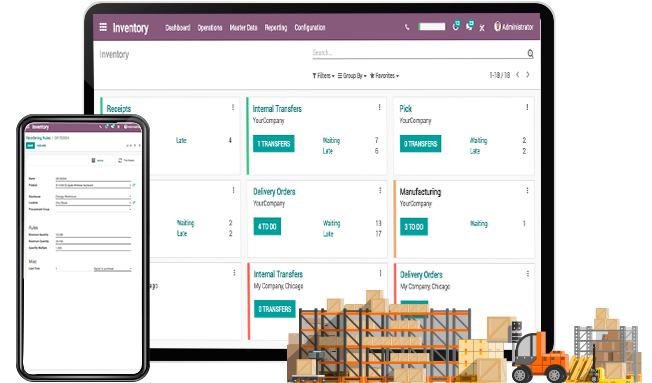This screenshot has height=383, width=652.
Task: Open options menu on YourCompany Delivery Orders card
Action: point(380,190)
